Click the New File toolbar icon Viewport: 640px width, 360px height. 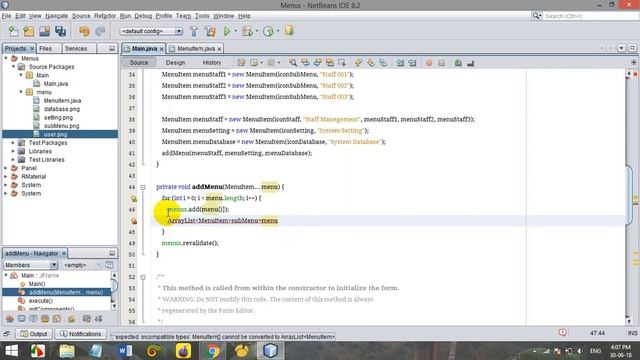13,31
